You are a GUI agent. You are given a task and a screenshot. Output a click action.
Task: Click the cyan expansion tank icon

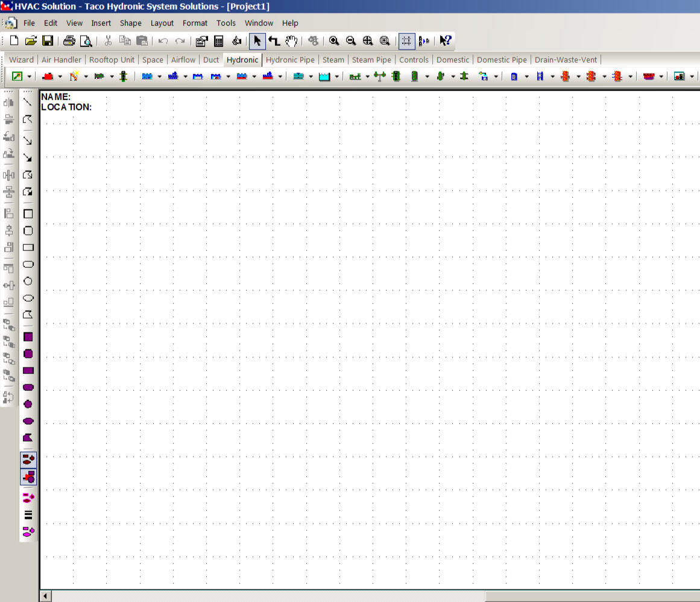click(298, 77)
